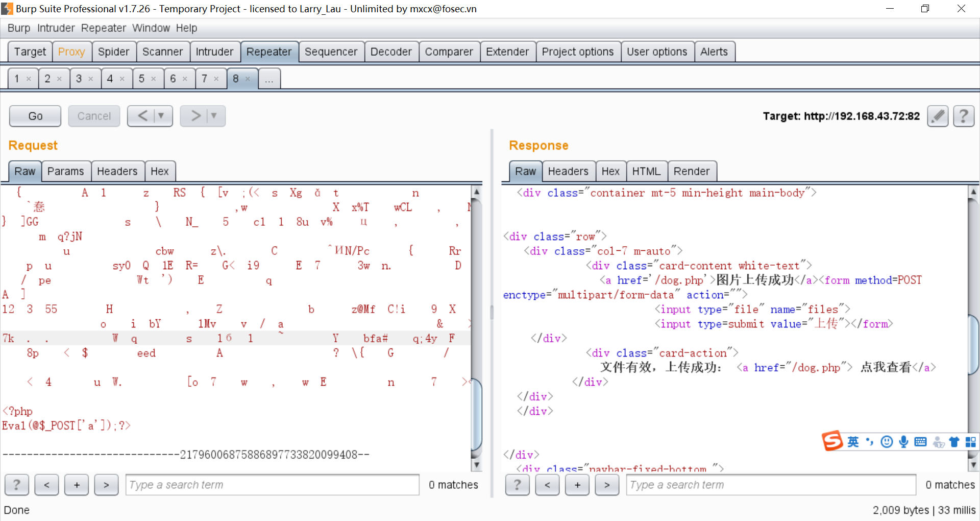
Task: Click Request pane scroll down arrow
Action: click(x=476, y=465)
